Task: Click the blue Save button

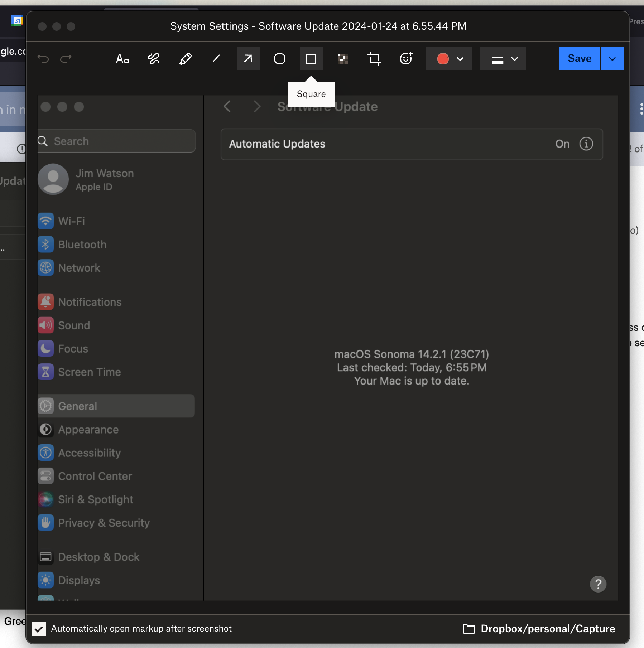Action: (x=580, y=59)
